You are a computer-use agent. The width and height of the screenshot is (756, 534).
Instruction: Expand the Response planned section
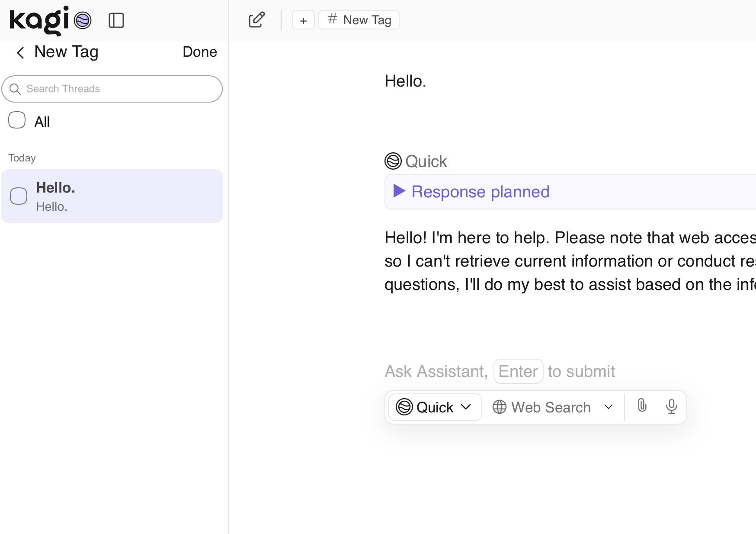tap(470, 192)
